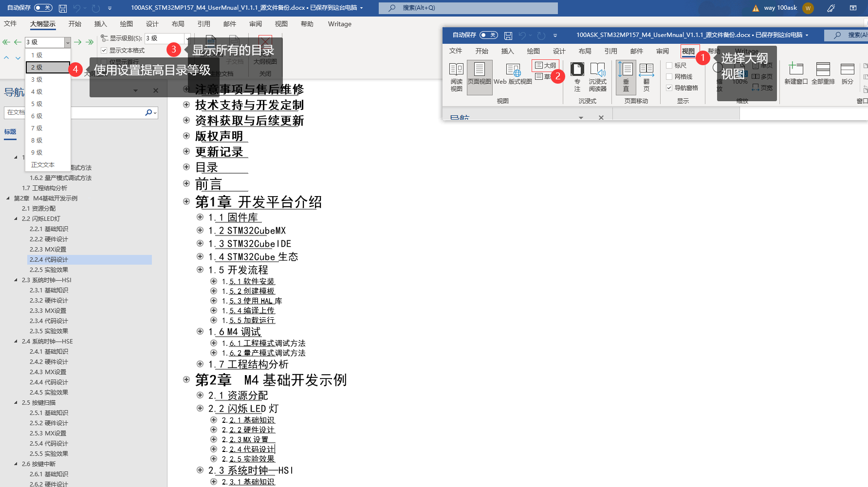Click the pen icon in the title bar
The height and width of the screenshot is (487, 868).
tap(831, 8)
